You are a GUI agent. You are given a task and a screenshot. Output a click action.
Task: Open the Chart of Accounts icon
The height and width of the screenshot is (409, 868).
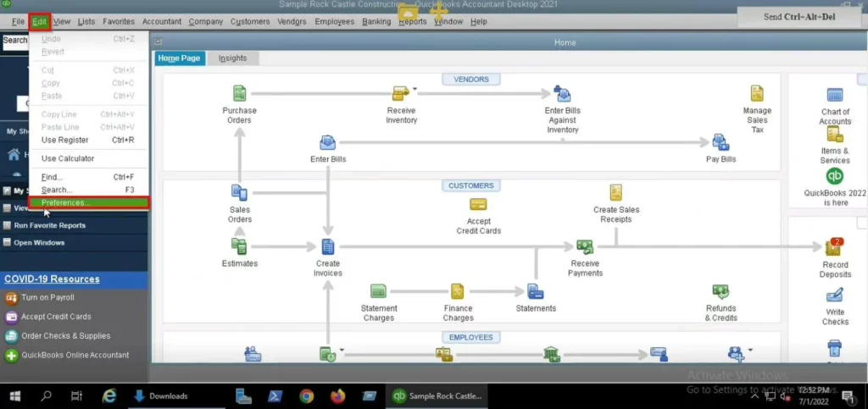pos(835,96)
